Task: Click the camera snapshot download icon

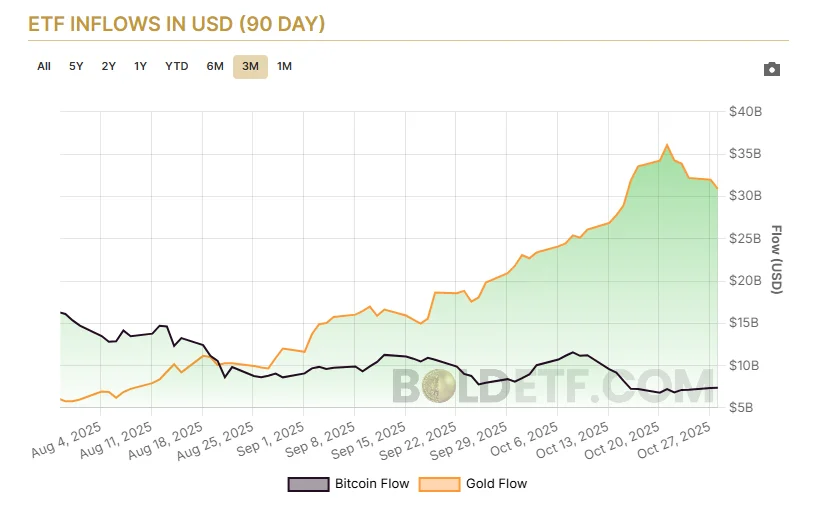Action: (771, 70)
